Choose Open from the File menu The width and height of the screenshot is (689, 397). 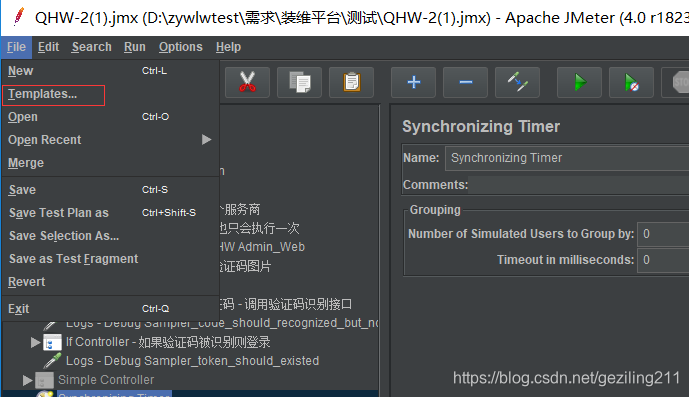111,117
